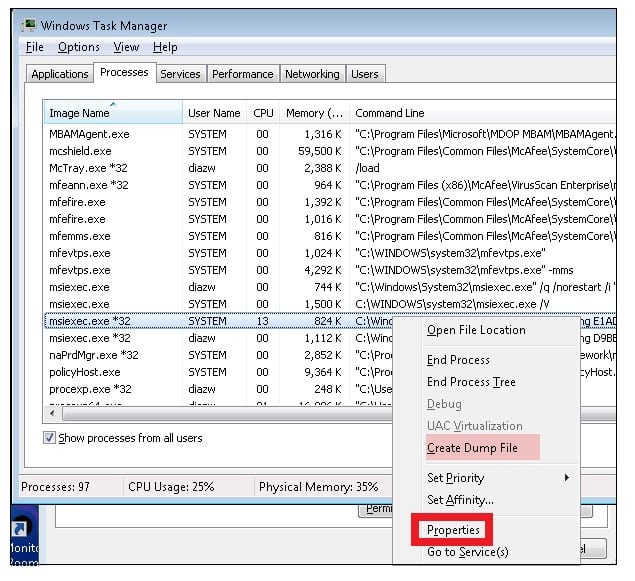635x581 pixels.
Task: Select msiexec.exe *32 row with 1,112 K
Action: click(219, 338)
